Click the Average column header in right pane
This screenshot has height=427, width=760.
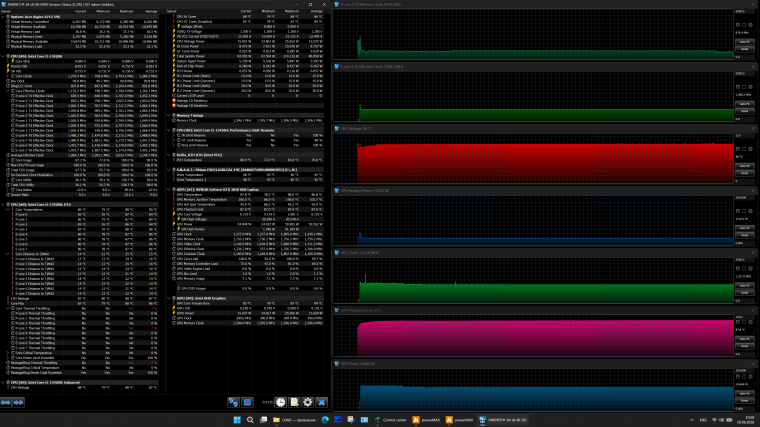(x=317, y=11)
